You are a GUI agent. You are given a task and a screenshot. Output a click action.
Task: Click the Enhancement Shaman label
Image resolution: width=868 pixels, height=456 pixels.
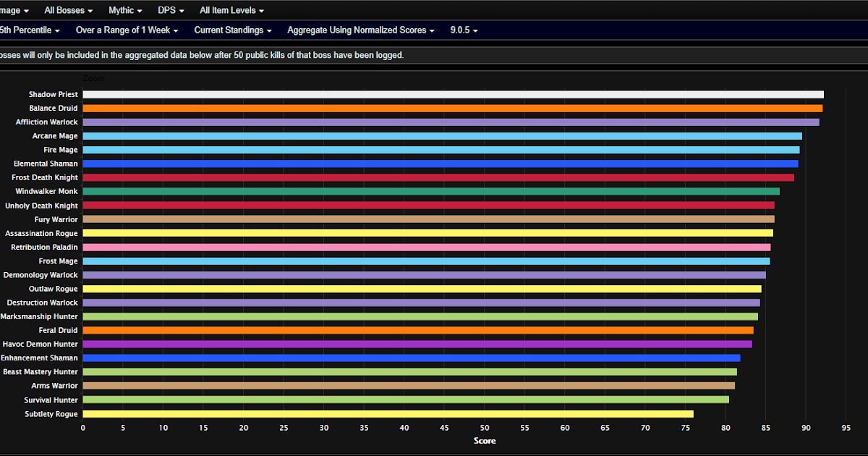point(39,358)
